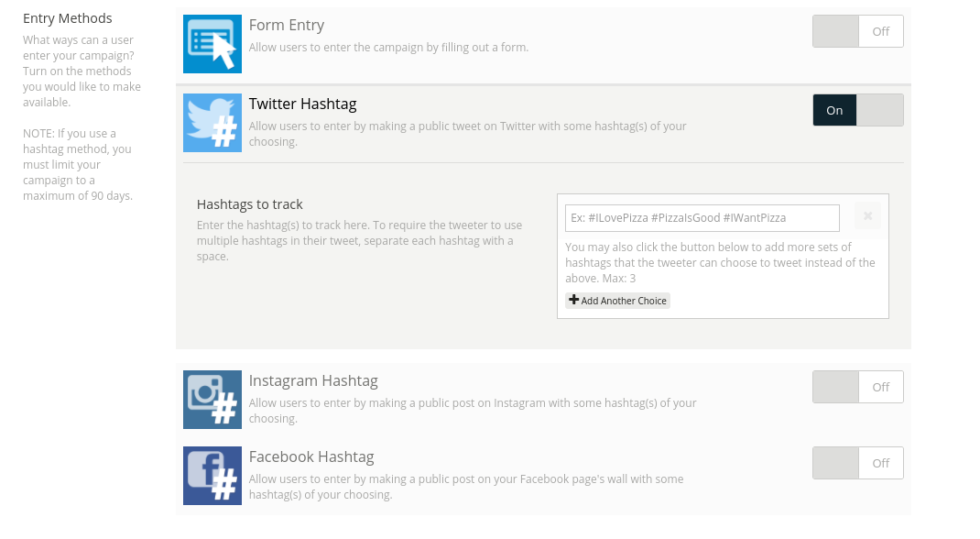Image resolution: width=980 pixels, height=539 pixels.
Task: Remove the hashtag set with the X button
Action: (867, 216)
